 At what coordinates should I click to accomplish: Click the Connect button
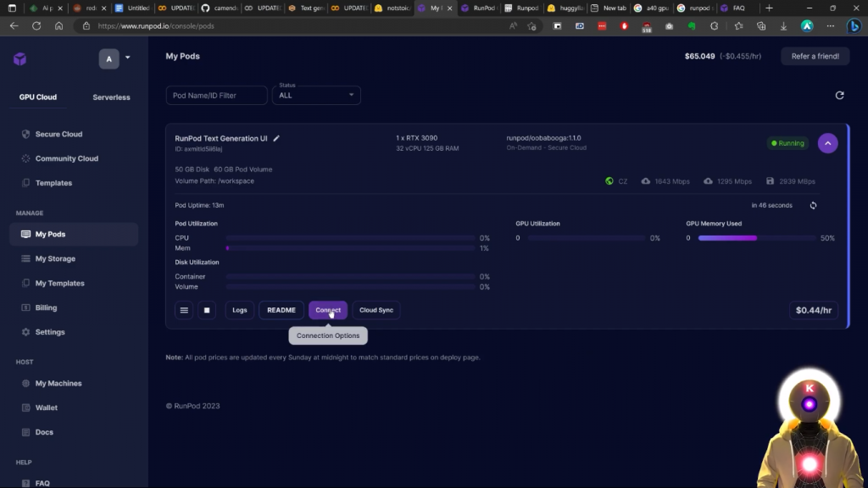click(328, 310)
